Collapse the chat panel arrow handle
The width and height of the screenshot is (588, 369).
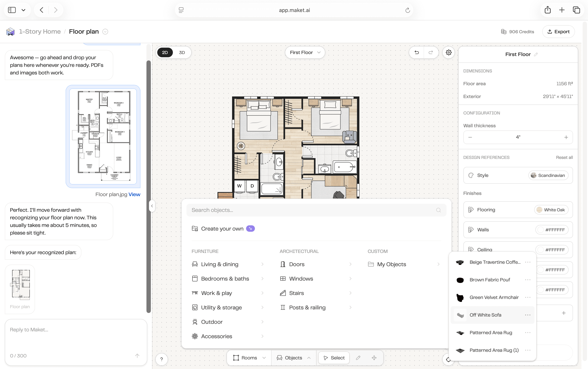[152, 206]
